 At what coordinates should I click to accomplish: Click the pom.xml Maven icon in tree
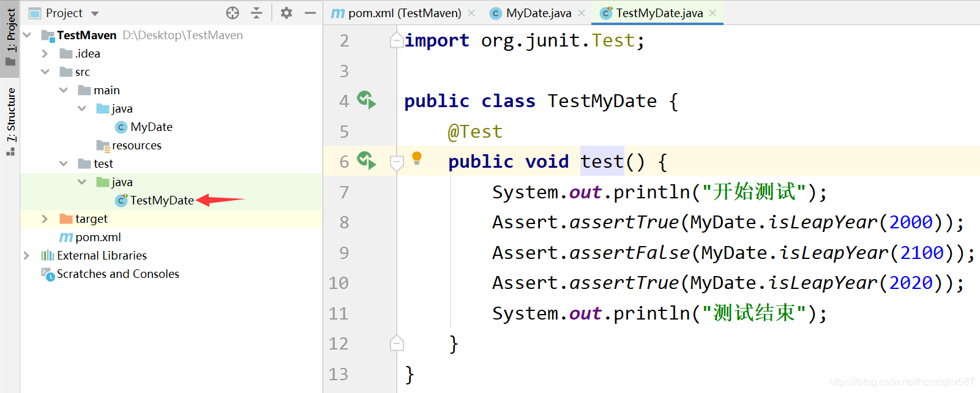tap(65, 237)
